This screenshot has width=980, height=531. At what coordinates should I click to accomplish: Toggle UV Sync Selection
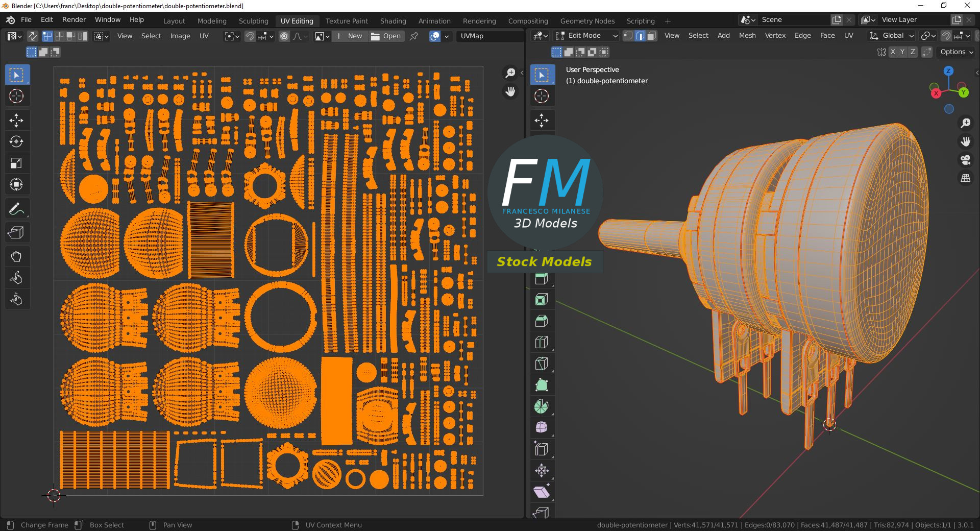pos(32,36)
